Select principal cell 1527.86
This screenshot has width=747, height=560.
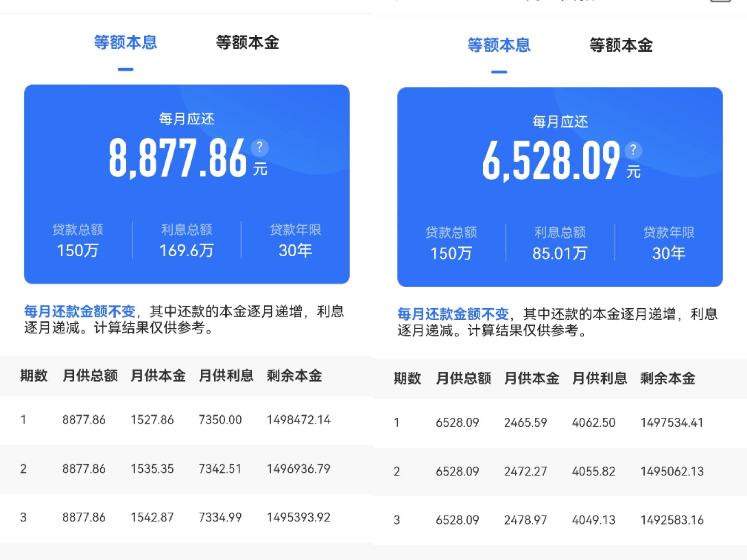[152, 420]
